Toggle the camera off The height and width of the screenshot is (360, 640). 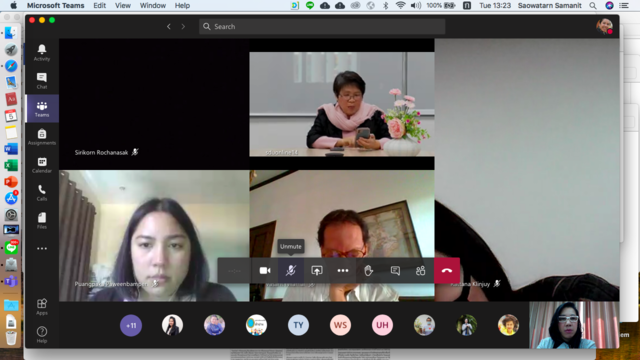[265, 271]
